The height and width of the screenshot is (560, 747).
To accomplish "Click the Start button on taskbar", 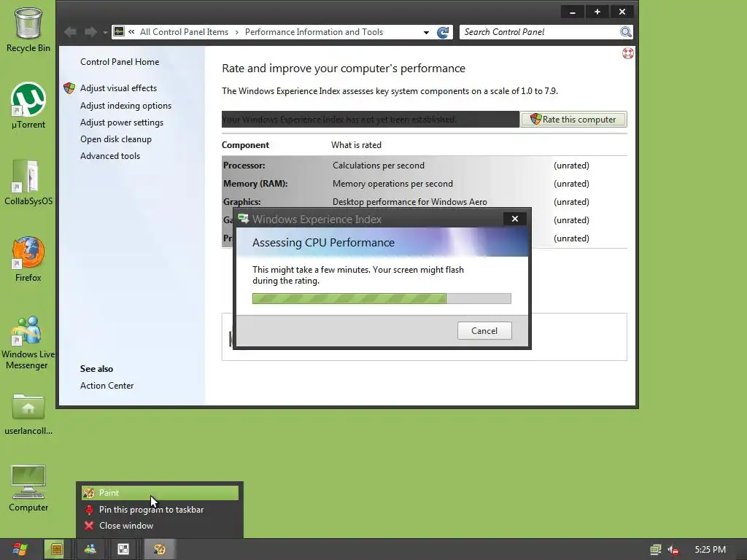I will [20, 550].
